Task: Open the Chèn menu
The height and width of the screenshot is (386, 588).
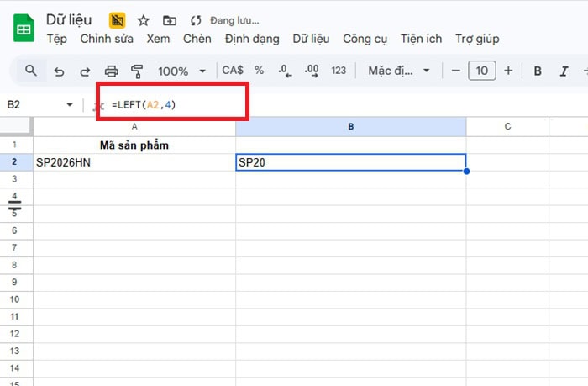Action: tap(197, 39)
